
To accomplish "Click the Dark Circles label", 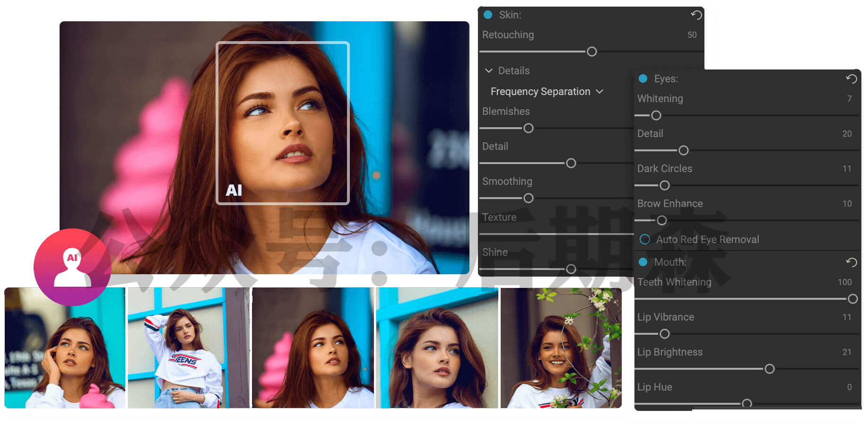I will [665, 169].
